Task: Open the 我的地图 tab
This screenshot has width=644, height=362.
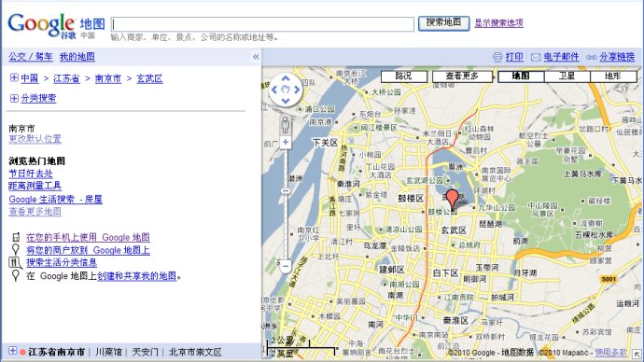Action: [x=77, y=57]
